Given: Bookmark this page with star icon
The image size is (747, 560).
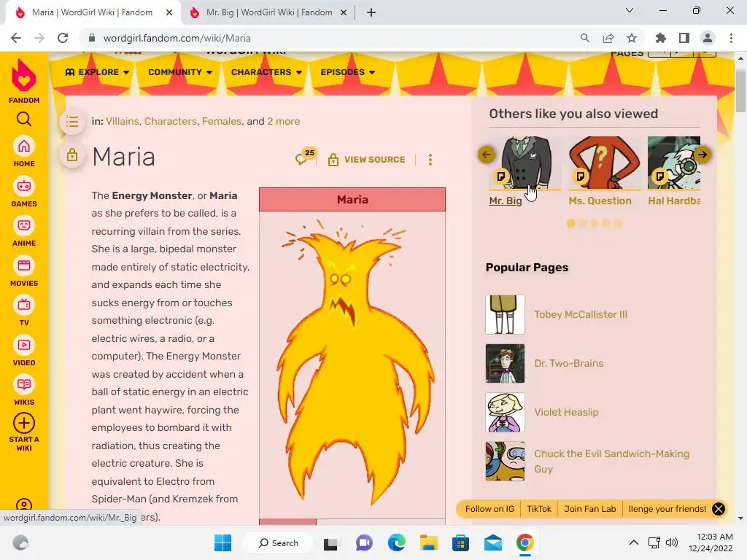Looking at the screenshot, I should [632, 38].
